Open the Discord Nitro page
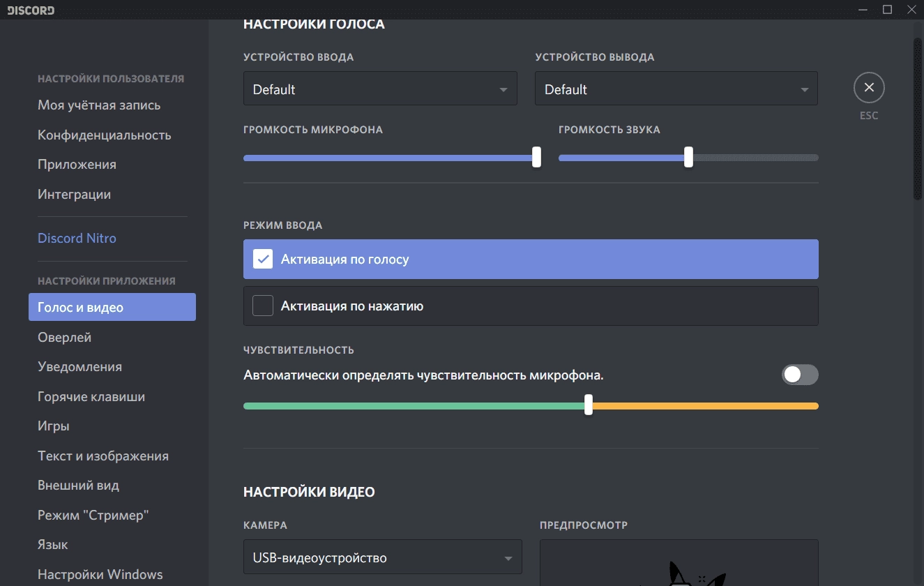 tap(77, 238)
